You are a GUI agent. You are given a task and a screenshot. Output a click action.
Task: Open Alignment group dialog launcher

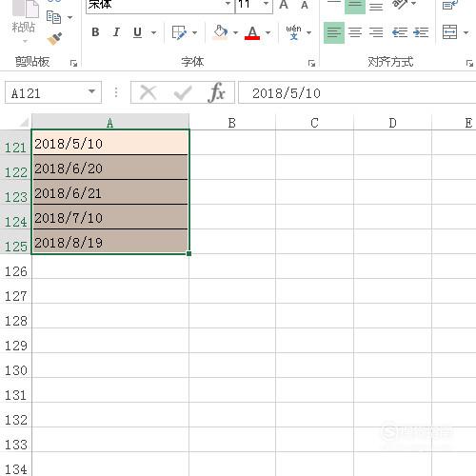469,64
